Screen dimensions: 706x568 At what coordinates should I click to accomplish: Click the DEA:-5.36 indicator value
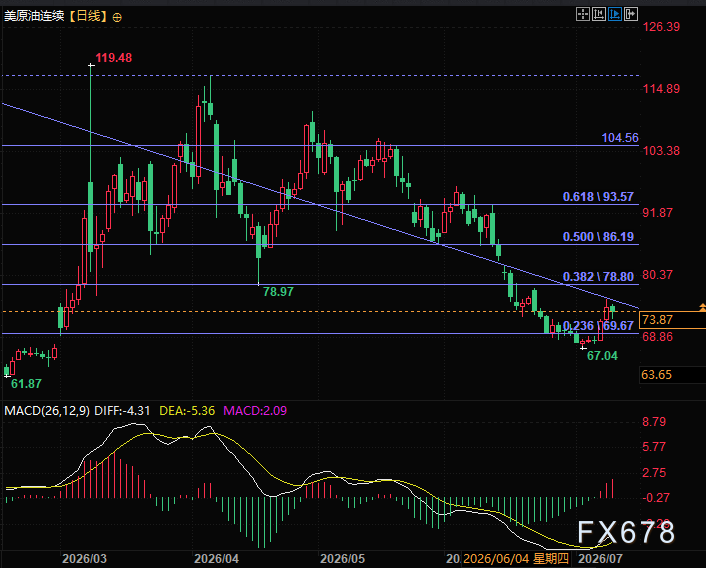187,410
